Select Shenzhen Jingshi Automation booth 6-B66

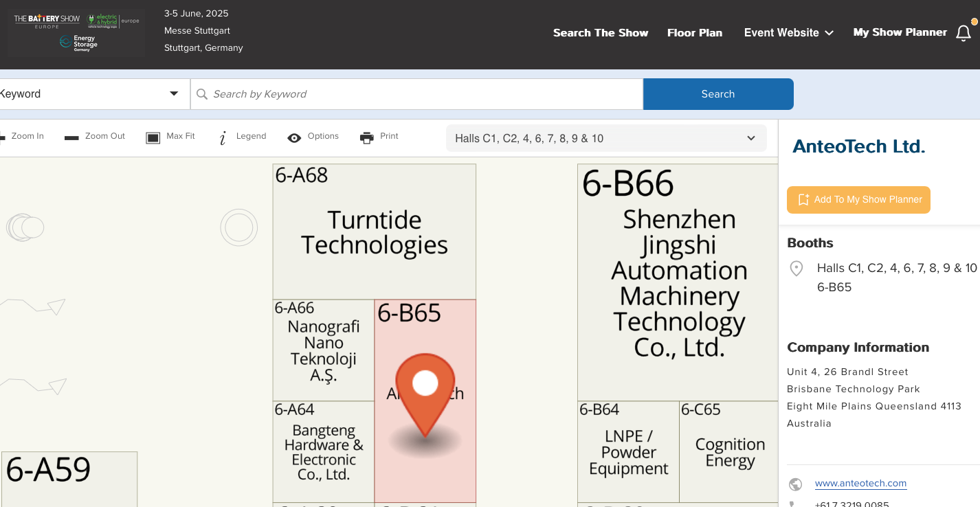[x=679, y=282]
